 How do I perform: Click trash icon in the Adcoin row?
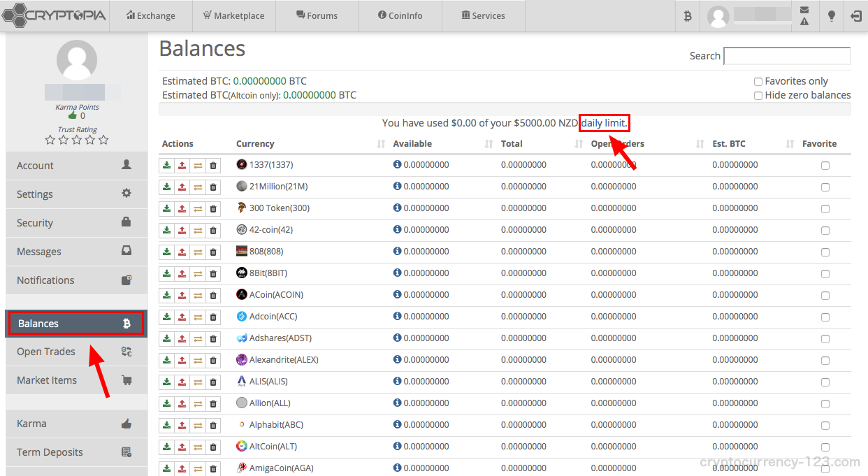213,317
